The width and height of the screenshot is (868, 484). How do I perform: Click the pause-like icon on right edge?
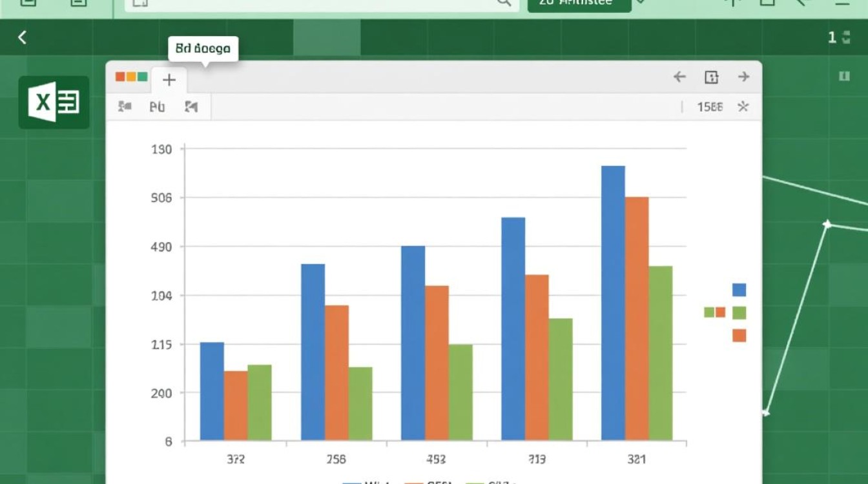pyautogui.click(x=844, y=76)
